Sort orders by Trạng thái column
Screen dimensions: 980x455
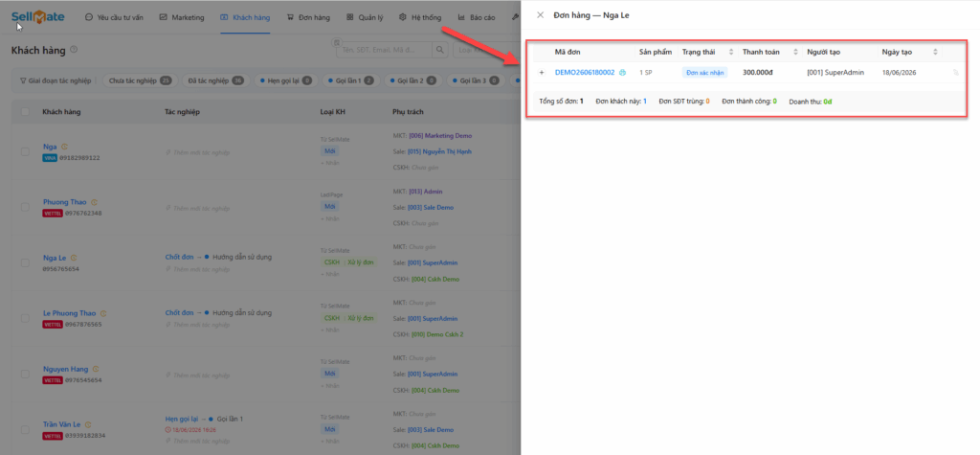tap(731, 52)
